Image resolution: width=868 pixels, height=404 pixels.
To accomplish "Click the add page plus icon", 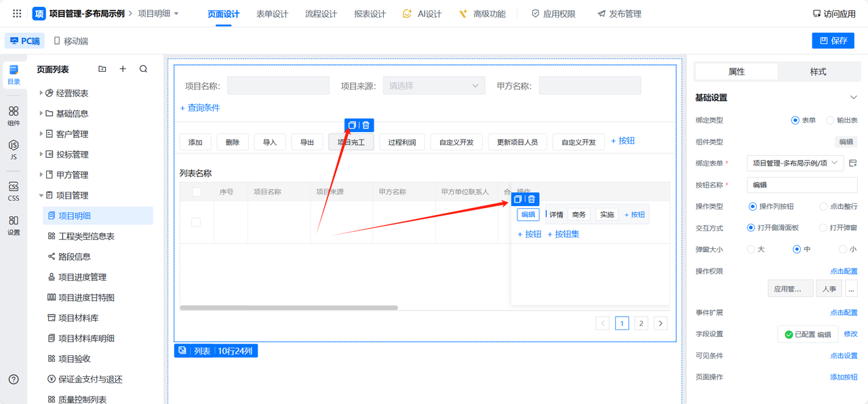I will [x=123, y=69].
